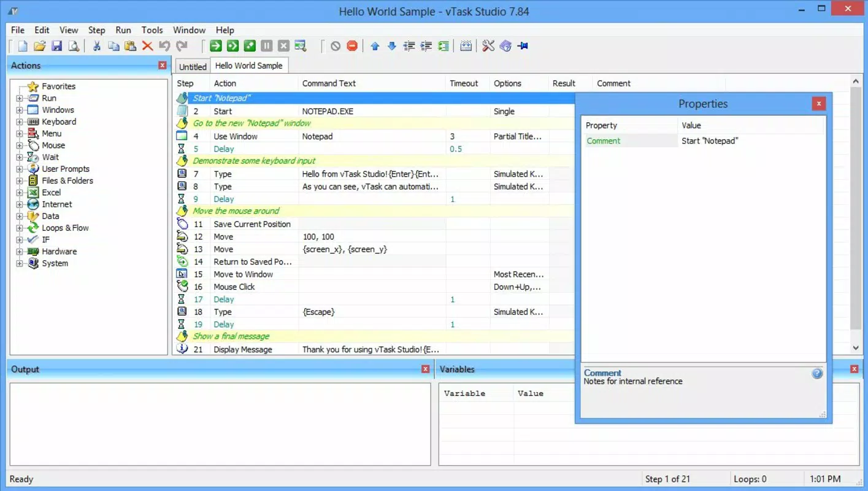Image resolution: width=868 pixels, height=491 pixels.
Task: Expand the Keyboard category plus box
Action: click(20, 122)
